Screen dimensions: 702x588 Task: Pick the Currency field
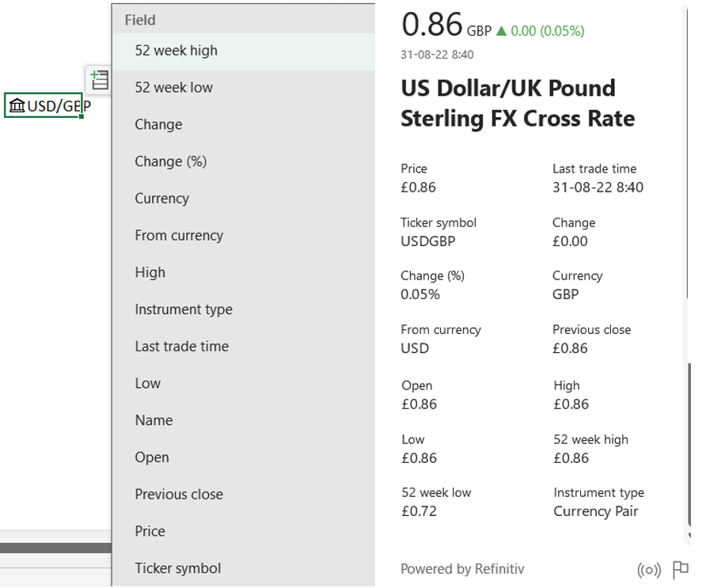[x=161, y=199]
